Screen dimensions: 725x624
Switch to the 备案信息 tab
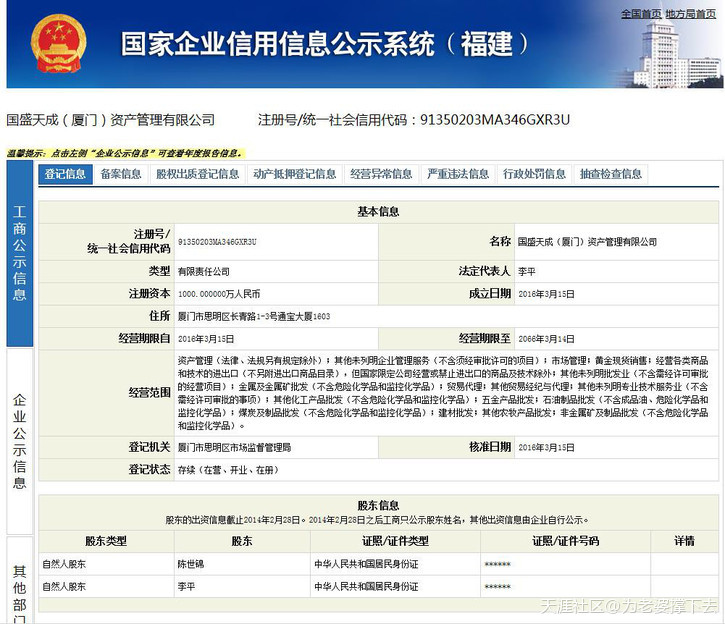tap(121, 174)
